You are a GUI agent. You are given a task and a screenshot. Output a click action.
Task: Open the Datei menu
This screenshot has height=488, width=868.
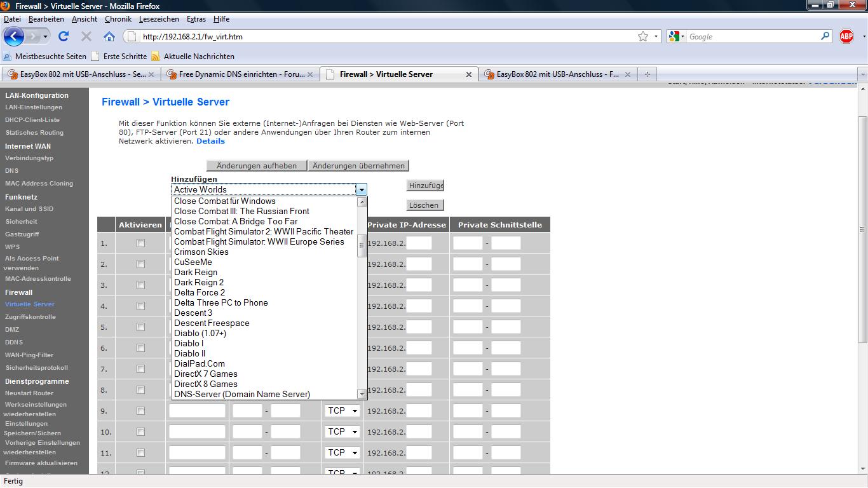12,19
